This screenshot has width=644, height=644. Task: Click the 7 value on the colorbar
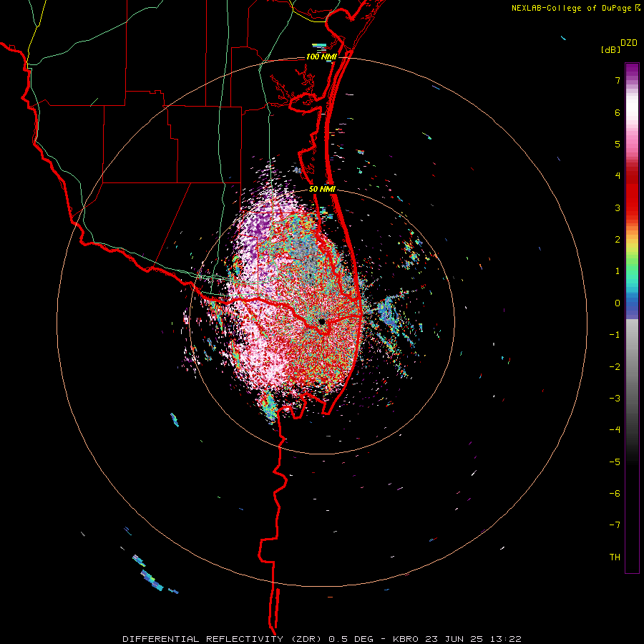point(618,80)
